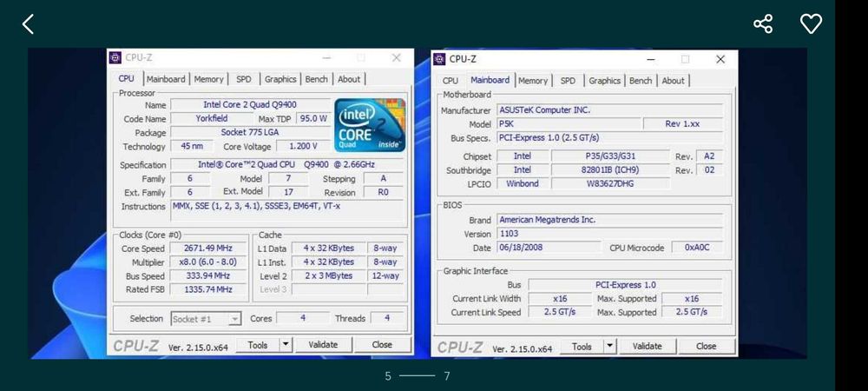Minimize the right CPU-Z window
The image size is (868, 391).
point(651,59)
